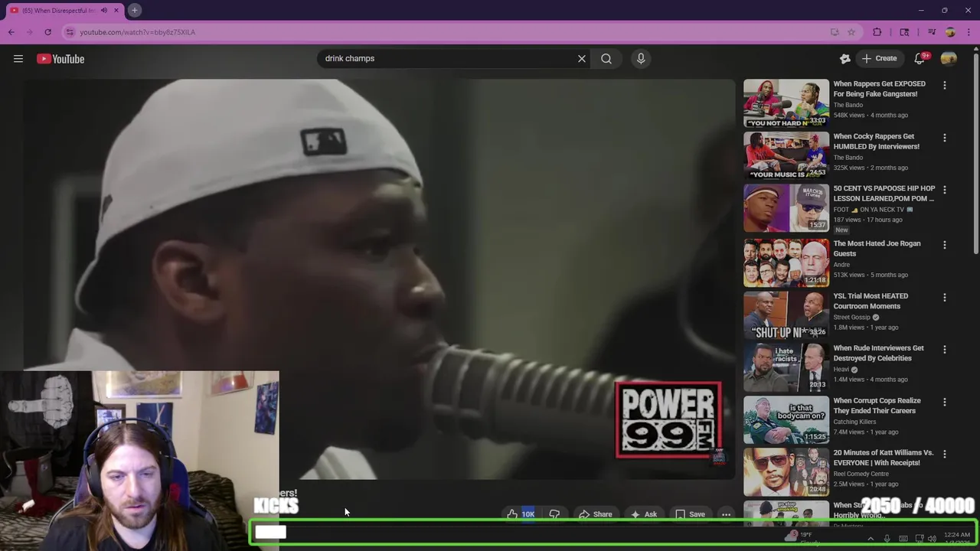Open options for 'When Rappers Get EXPOSED'
The image size is (980, 551).
(x=944, y=86)
